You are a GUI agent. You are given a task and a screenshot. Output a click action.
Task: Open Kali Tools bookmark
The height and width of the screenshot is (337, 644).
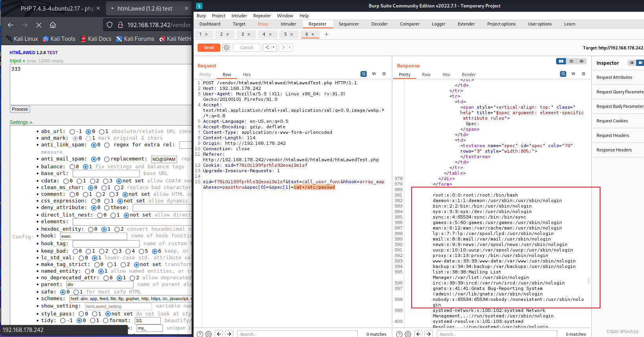coord(59,39)
